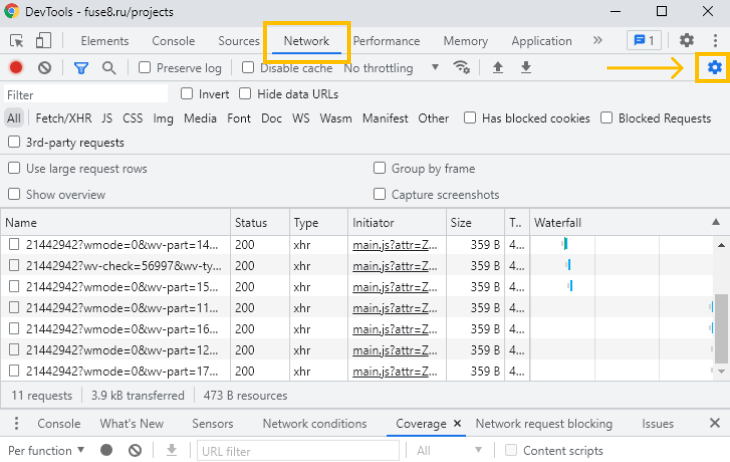This screenshot has height=462, width=730.
Task: Toggle the network filter funnel icon
Action: pyautogui.click(x=81, y=68)
